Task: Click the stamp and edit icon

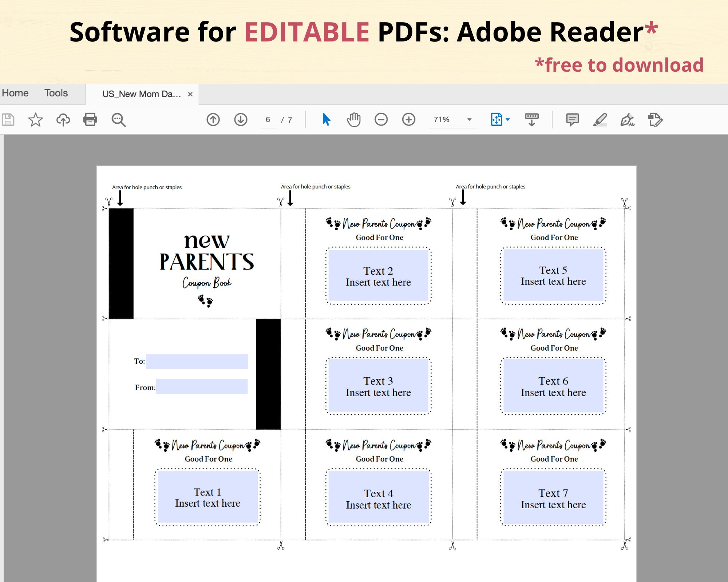Action: (x=655, y=120)
